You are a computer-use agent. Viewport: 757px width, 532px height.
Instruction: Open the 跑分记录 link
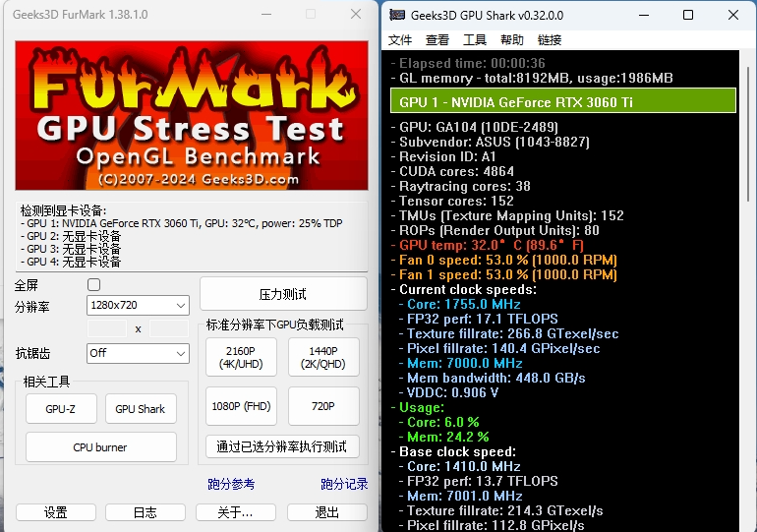pos(344,484)
